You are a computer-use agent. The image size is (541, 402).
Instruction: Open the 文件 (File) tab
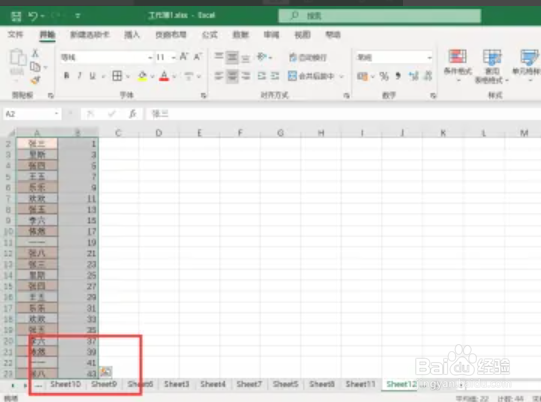tap(16, 35)
